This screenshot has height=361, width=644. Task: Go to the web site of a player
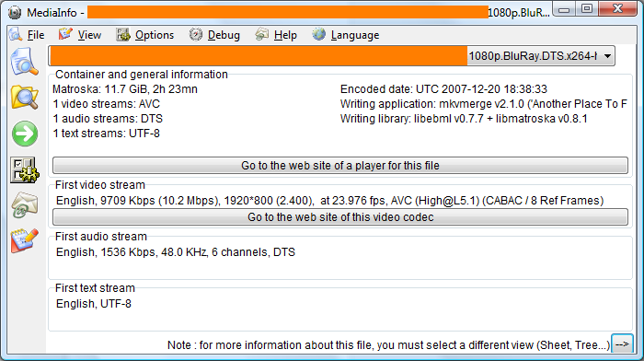(x=340, y=165)
